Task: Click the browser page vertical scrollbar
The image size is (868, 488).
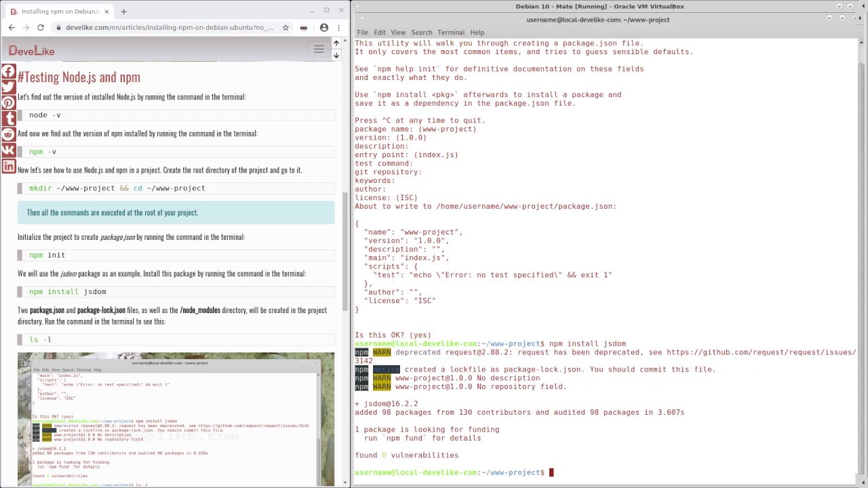Action: [346, 251]
